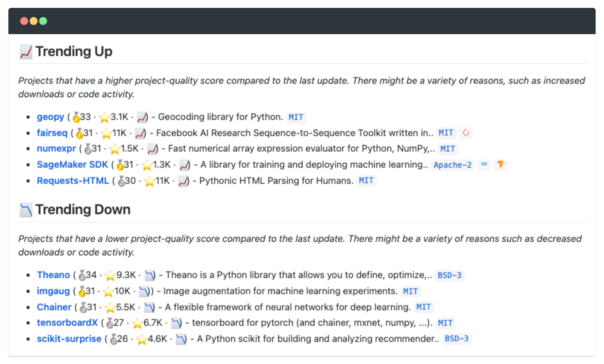Click the trending-down chart icon in Chainer row
Viewport: 604px width, 364px height.
[x=149, y=307]
